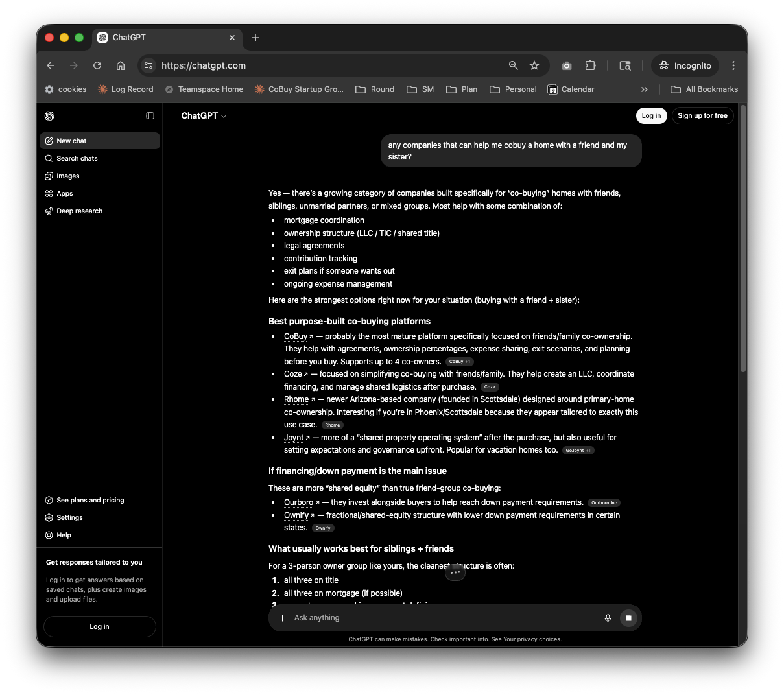
Task: Collapse the sidebar with the panel icon
Action: 150,116
